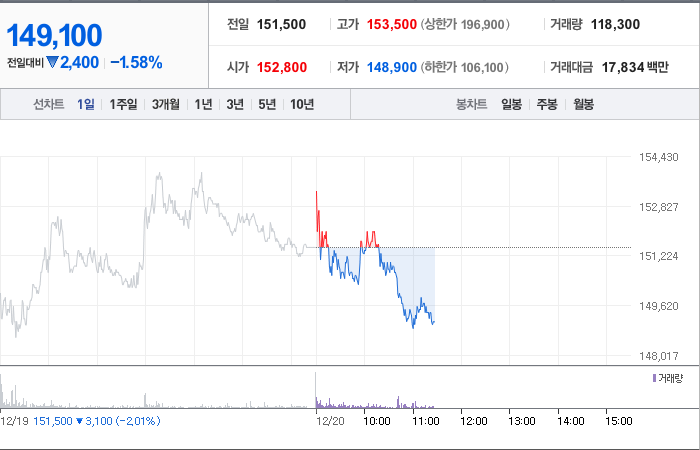Click the red opening price spike on chart
Viewport: 700px width, 450px height.
point(317,210)
